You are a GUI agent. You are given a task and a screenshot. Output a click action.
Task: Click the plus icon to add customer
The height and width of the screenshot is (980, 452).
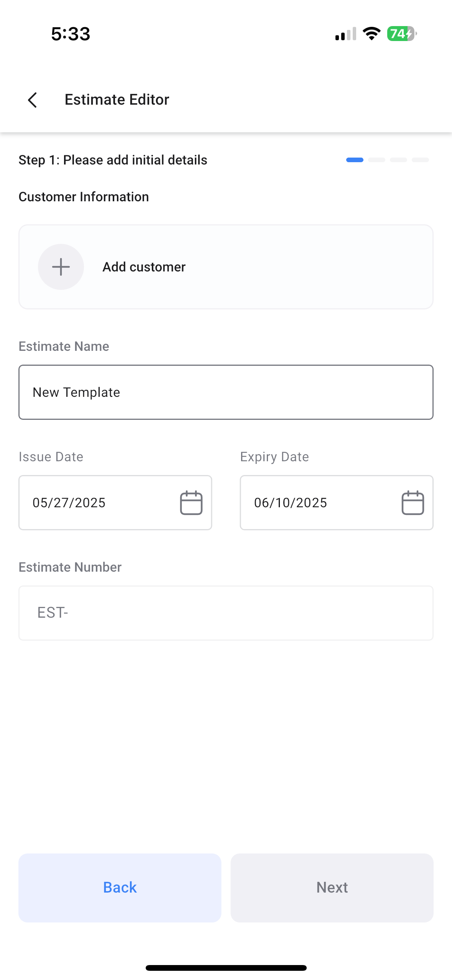(61, 267)
